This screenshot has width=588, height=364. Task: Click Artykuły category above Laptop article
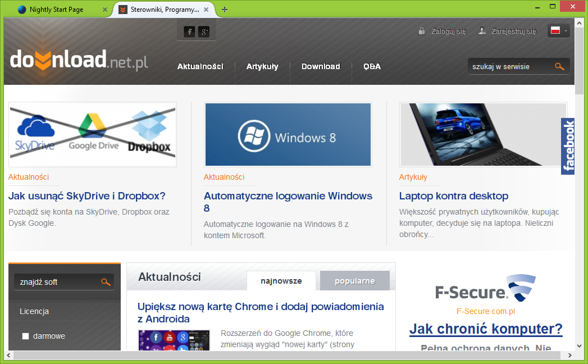pyautogui.click(x=413, y=177)
